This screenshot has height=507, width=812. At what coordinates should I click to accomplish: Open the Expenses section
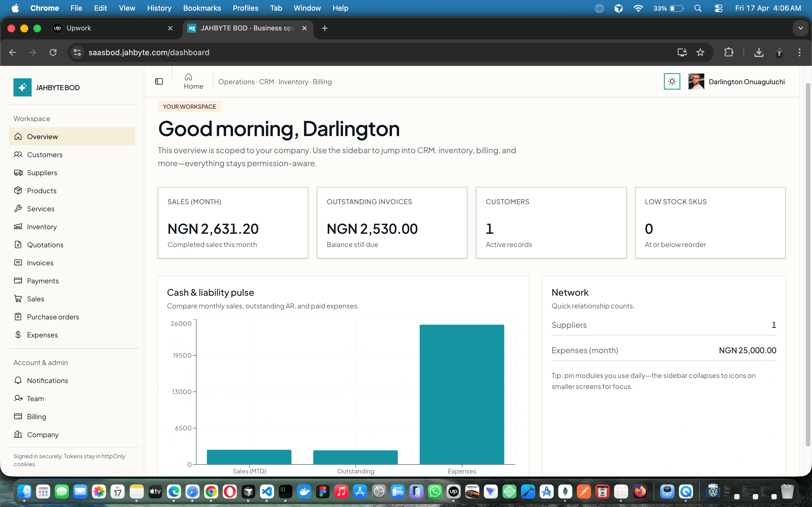[42, 335]
